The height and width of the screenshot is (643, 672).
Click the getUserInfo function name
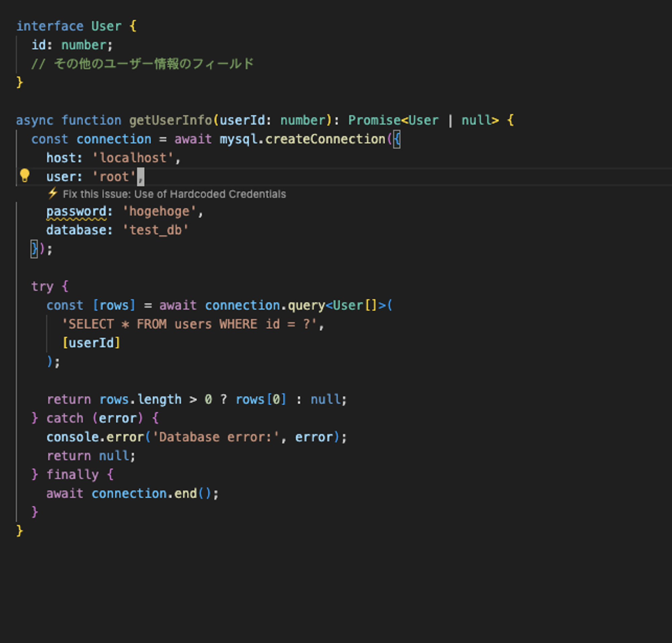coord(170,121)
